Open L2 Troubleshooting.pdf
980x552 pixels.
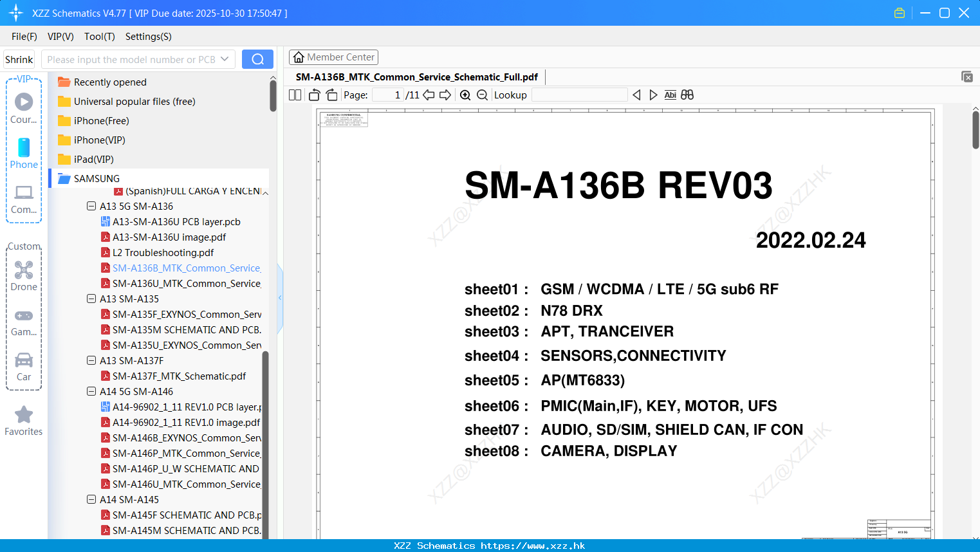[157, 252]
